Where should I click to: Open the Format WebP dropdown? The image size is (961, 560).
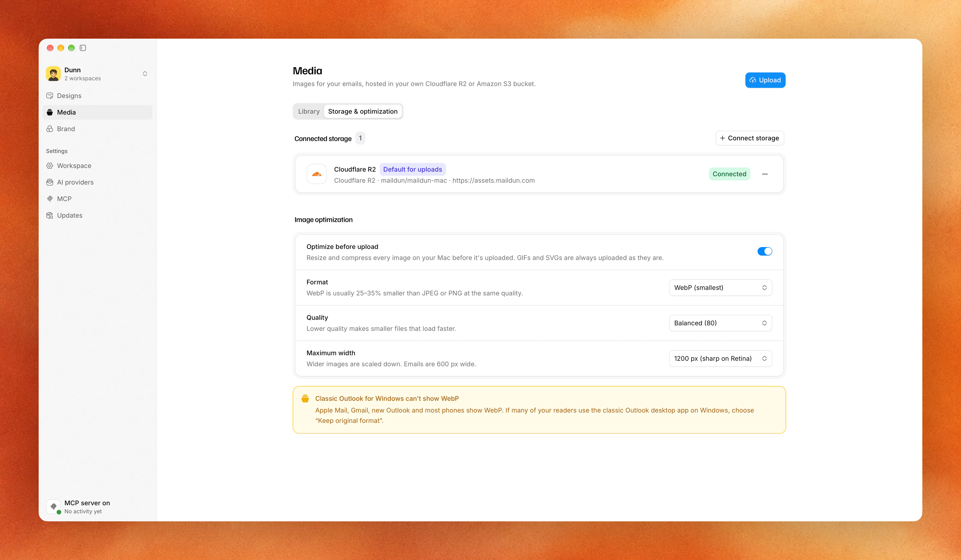(720, 287)
